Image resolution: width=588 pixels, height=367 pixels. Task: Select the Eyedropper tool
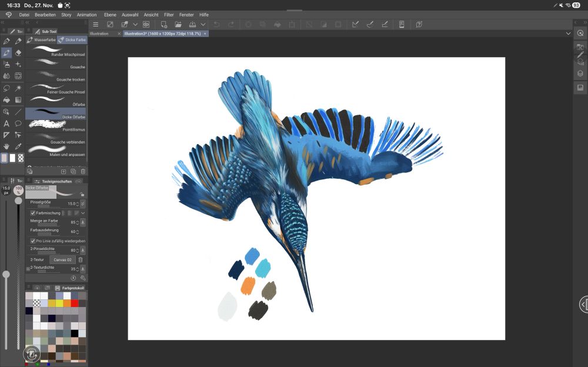18,146
